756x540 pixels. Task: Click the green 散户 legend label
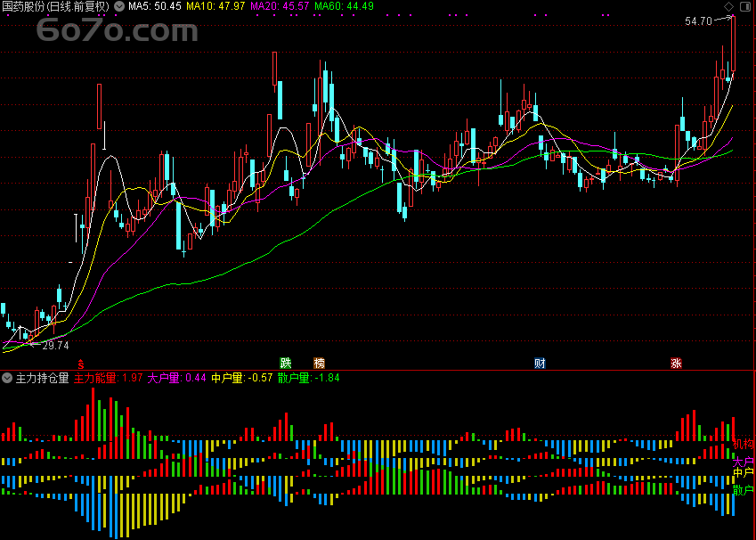click(x=743, y=490)
